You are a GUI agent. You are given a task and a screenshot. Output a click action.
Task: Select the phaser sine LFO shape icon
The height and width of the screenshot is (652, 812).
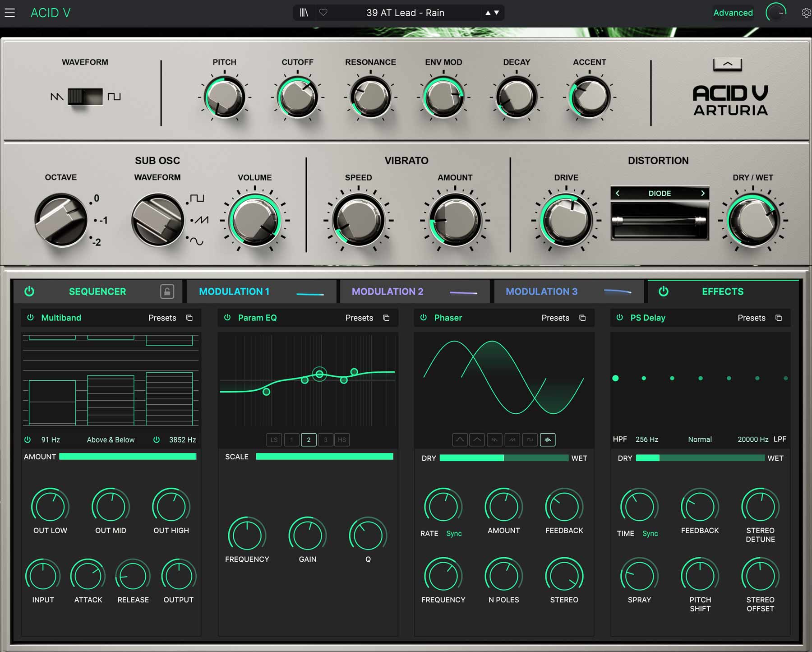point(460,439)
